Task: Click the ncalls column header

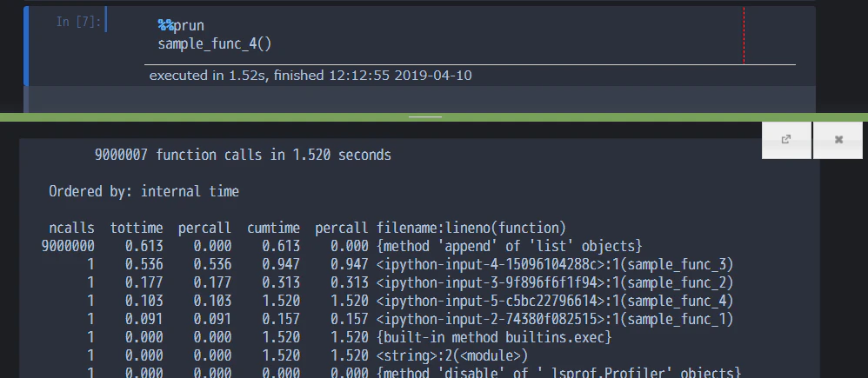Action: [x=71, y=228]
